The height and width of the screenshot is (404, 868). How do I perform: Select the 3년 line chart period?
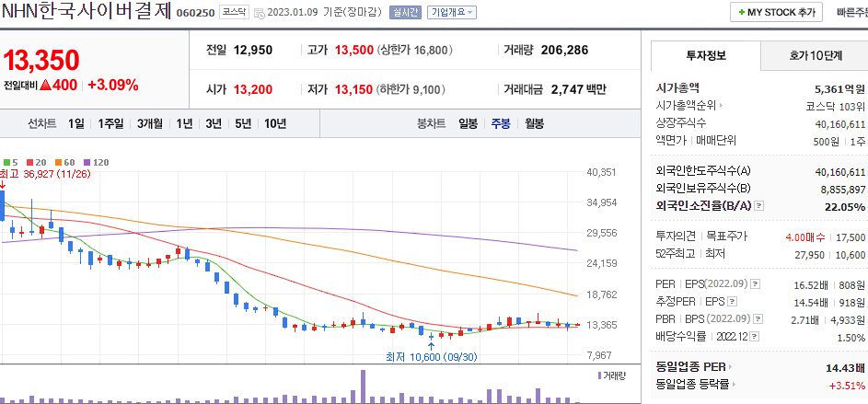(x=214, y=123)
